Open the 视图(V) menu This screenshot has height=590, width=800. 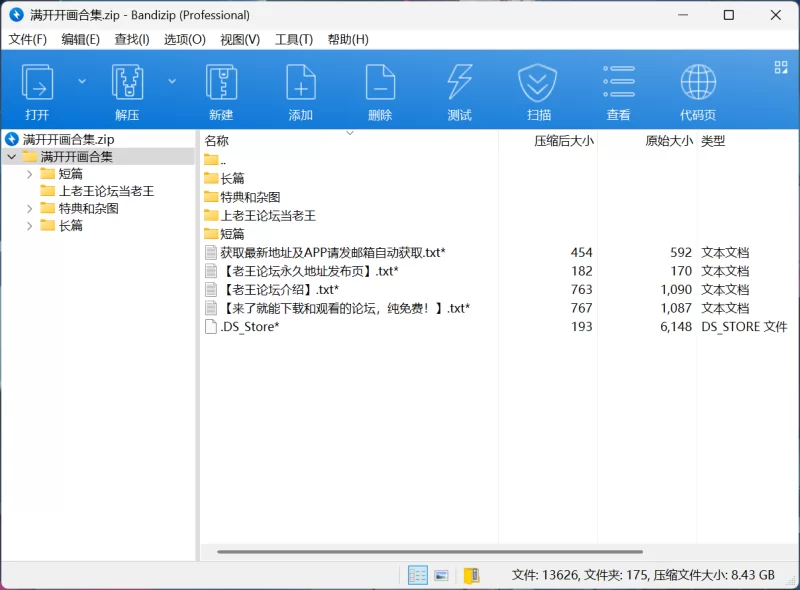(240, 39)
